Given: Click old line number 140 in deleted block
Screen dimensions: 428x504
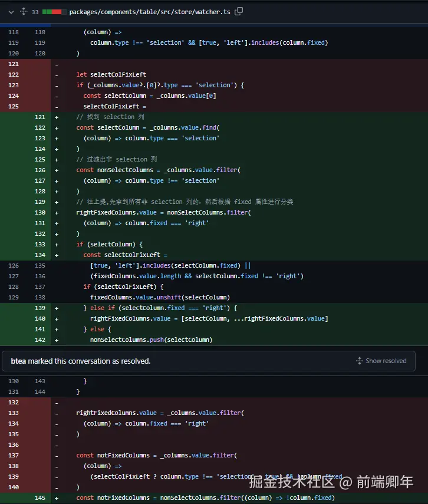Looking at the screenshot, I should pos(14,487).
